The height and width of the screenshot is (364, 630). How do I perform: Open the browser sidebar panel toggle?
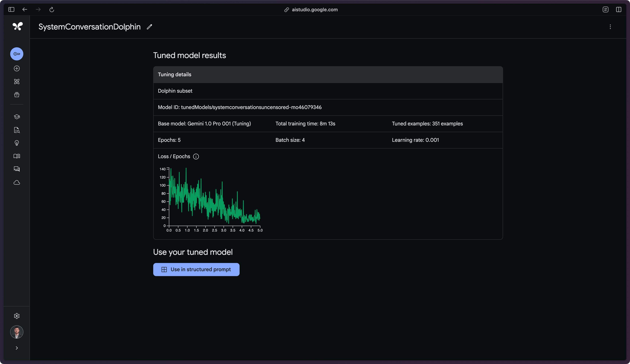(11, 9)
